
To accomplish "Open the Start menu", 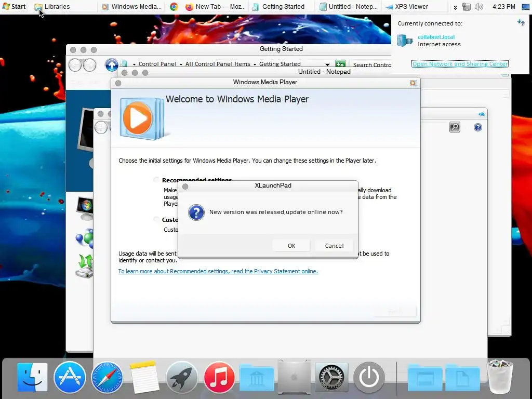I will click(14, 6).
